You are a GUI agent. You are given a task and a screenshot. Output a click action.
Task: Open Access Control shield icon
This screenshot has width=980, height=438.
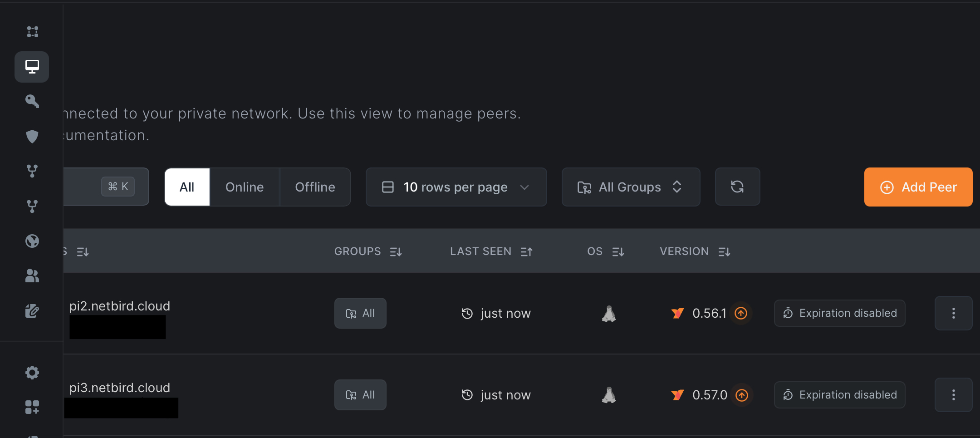pos(32,136)
